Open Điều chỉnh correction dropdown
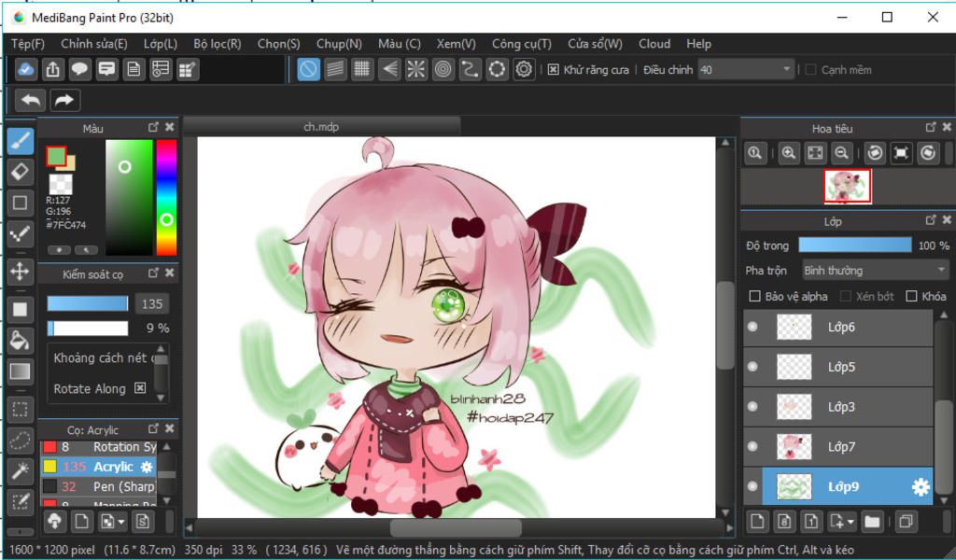Screen dimensions: 956x560 pos(747,69)
